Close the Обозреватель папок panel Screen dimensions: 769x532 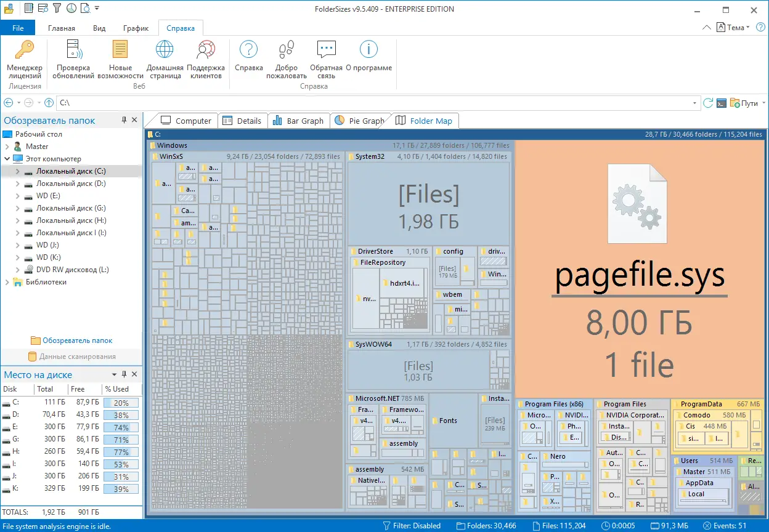tap(135, 120)
